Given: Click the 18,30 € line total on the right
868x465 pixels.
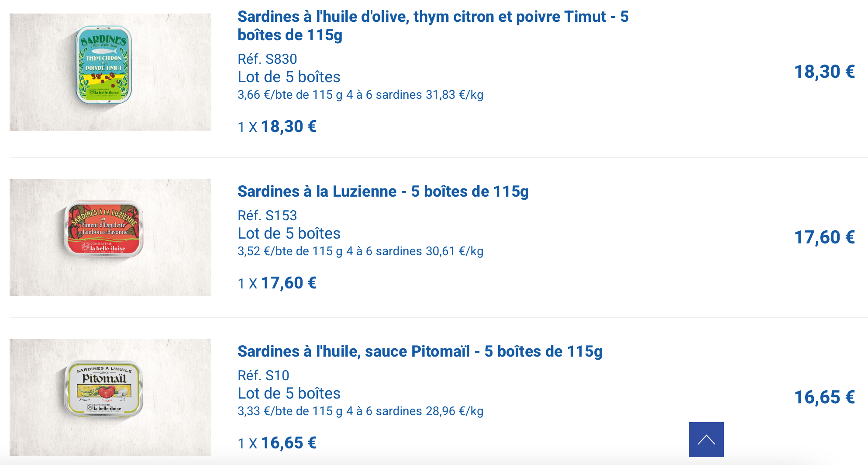Looking at the screenshot, I should pyautogui.click(x=824, y=72).
